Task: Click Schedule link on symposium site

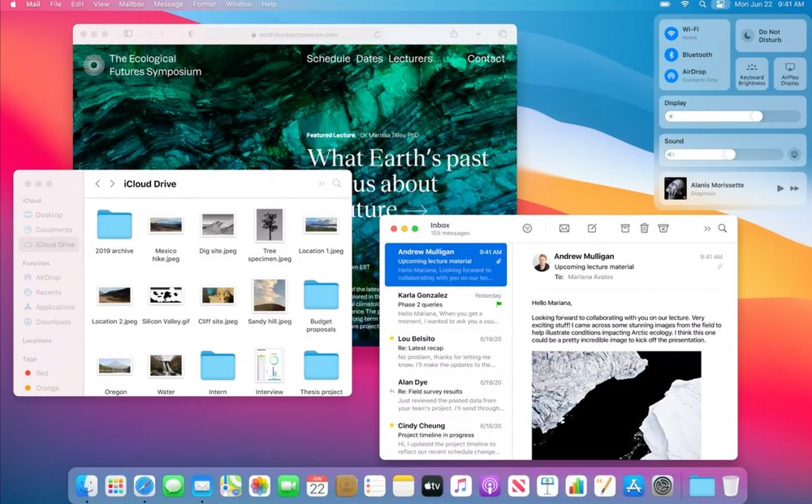Action: pos(328,58)
